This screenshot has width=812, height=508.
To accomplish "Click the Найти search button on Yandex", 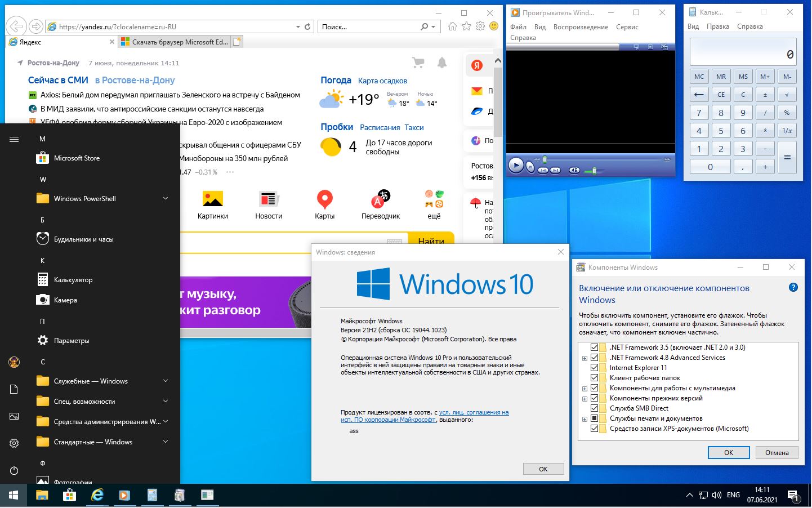I will [431, 239].
